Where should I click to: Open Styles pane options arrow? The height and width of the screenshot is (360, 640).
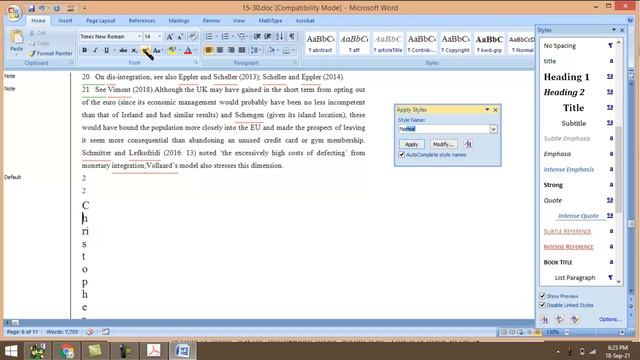[613, 30]
